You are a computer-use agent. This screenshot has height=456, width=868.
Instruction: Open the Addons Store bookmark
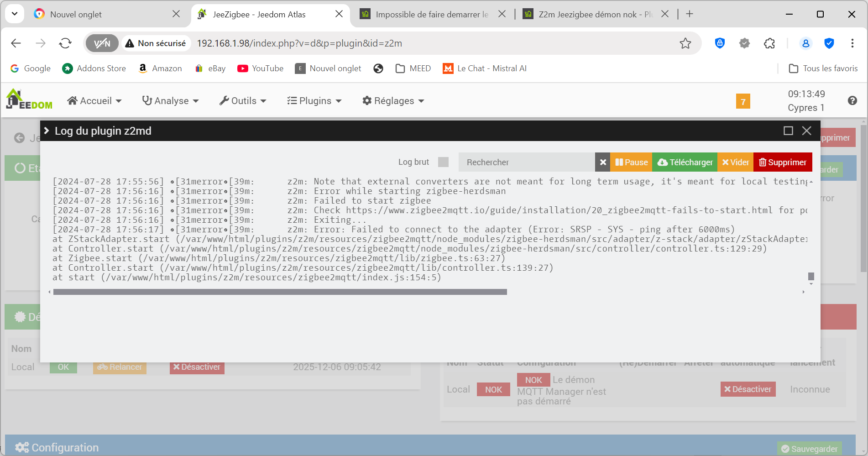(94, 68)
